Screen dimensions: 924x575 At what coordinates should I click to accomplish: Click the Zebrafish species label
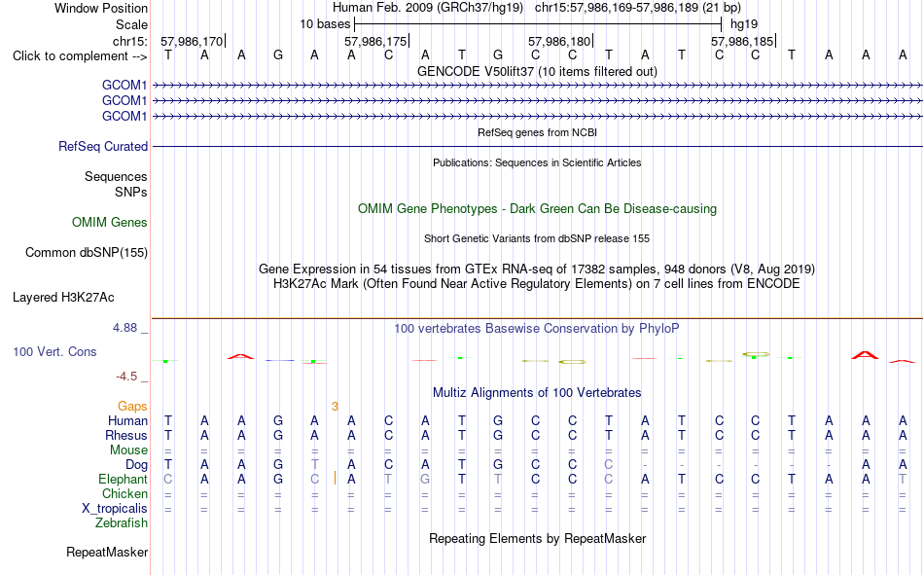[x=122, y=522]
